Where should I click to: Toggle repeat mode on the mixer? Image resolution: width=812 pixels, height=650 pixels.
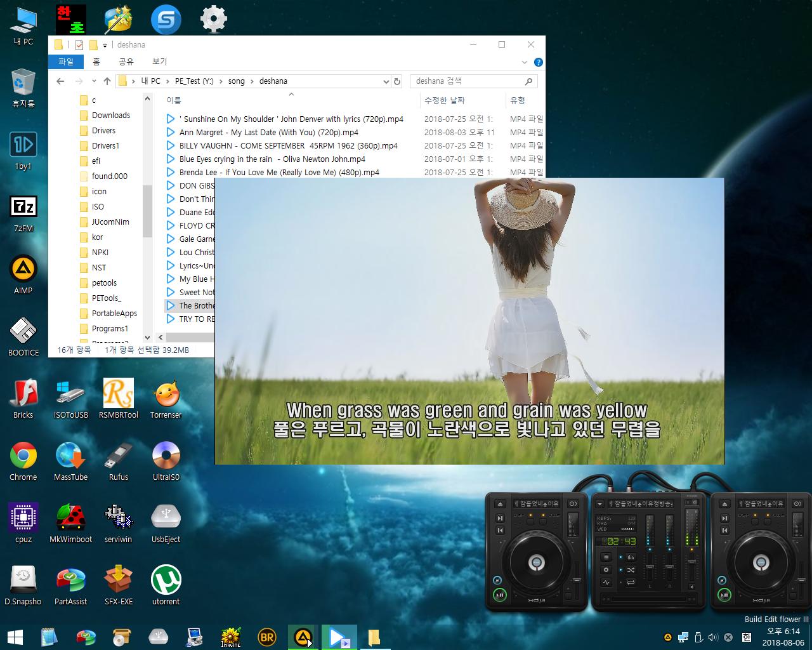(631, 582)
